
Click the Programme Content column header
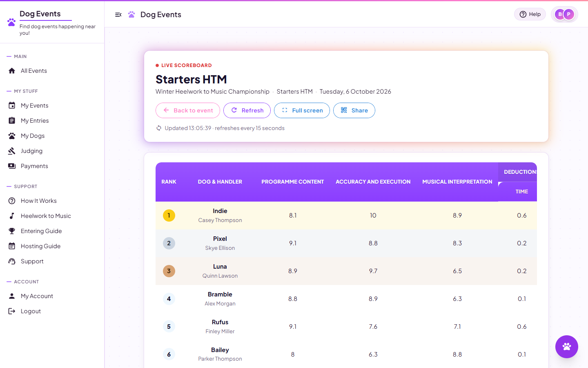[293, 182]
